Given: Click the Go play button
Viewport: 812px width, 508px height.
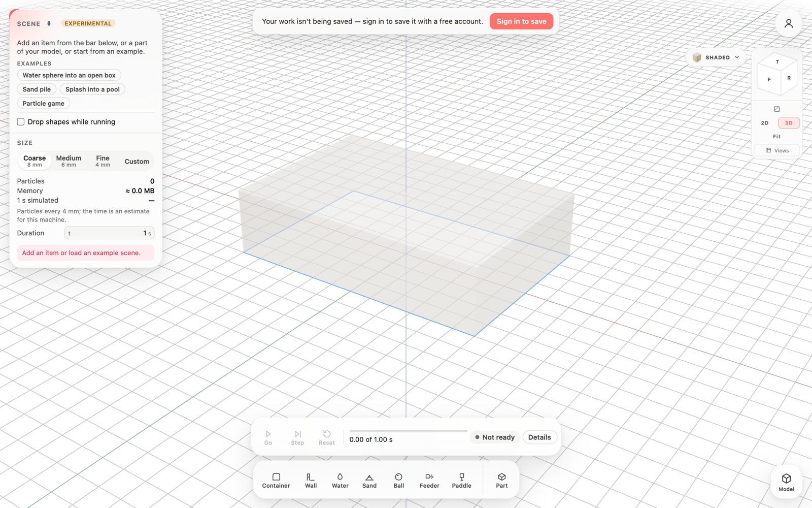Looking at the screenshot, I should point(268,437).
